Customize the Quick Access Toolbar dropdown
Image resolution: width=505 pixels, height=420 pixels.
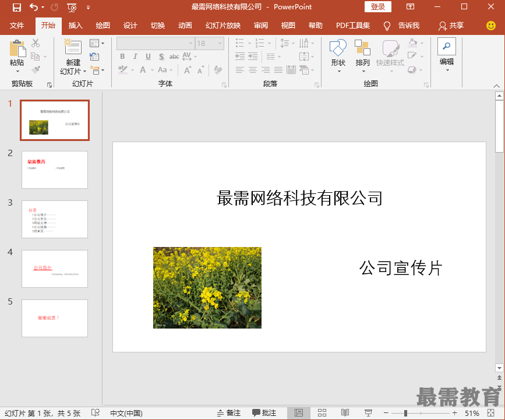pos(89,8)
